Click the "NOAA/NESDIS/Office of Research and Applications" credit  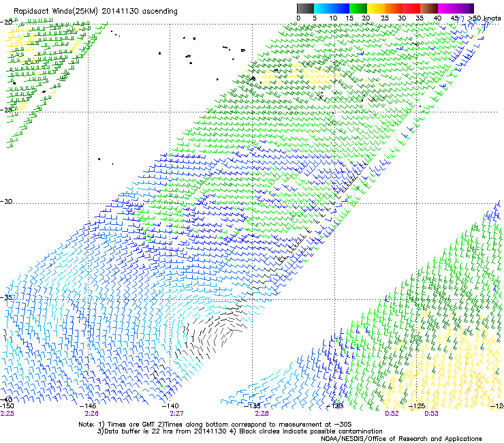[401, 439]
